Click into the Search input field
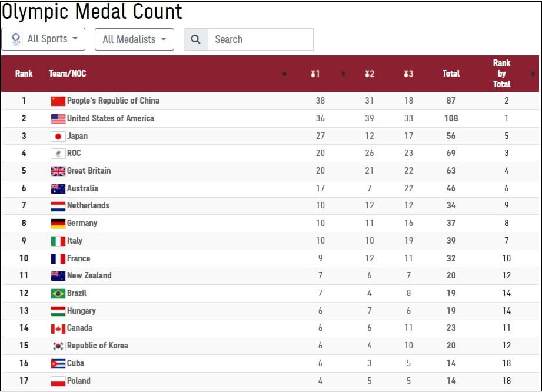This screenshot has width=542, height=392. tap(261, 39)
